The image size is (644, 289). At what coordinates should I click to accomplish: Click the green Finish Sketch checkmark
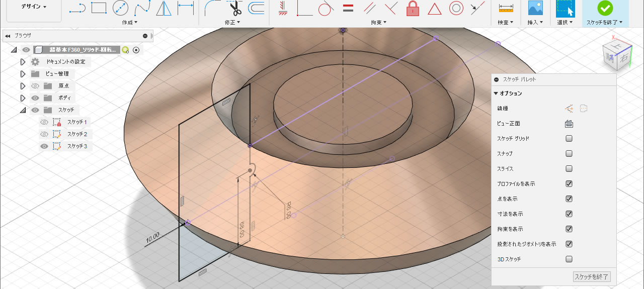(x=605, y=8)
